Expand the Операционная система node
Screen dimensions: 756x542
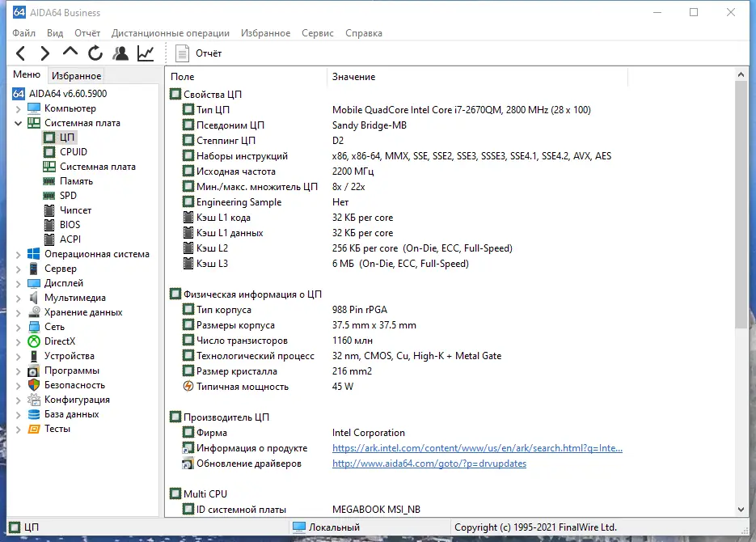(x=19, y=255)
